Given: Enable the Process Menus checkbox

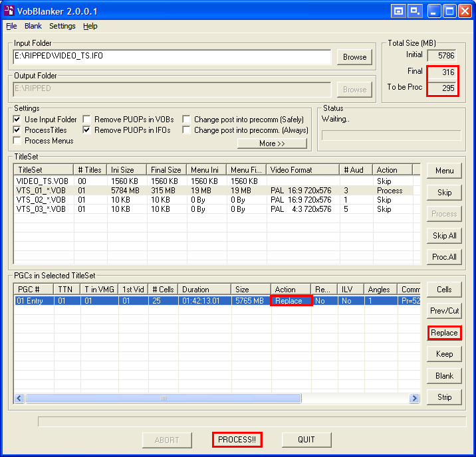Looking at the screenshot, I should tap(17, 141).
